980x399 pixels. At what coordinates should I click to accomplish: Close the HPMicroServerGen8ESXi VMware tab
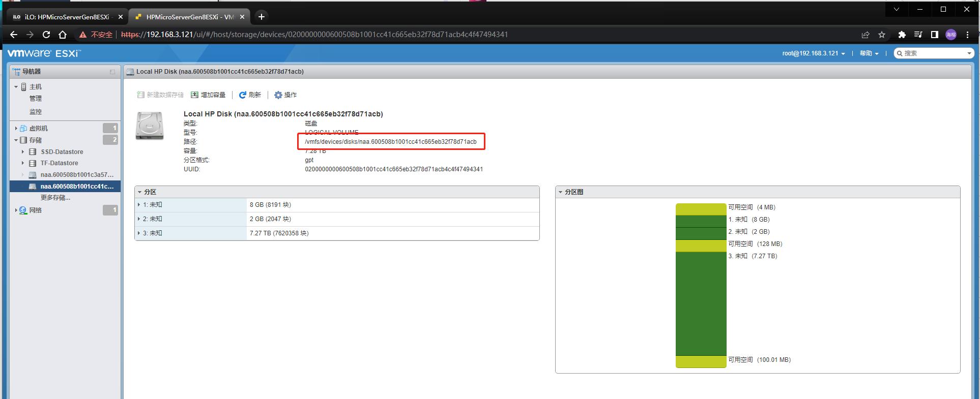(x=242, y=17)
